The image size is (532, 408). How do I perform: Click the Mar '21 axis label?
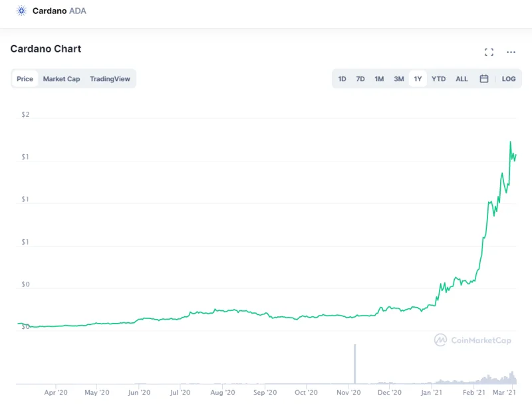[504, 393]
